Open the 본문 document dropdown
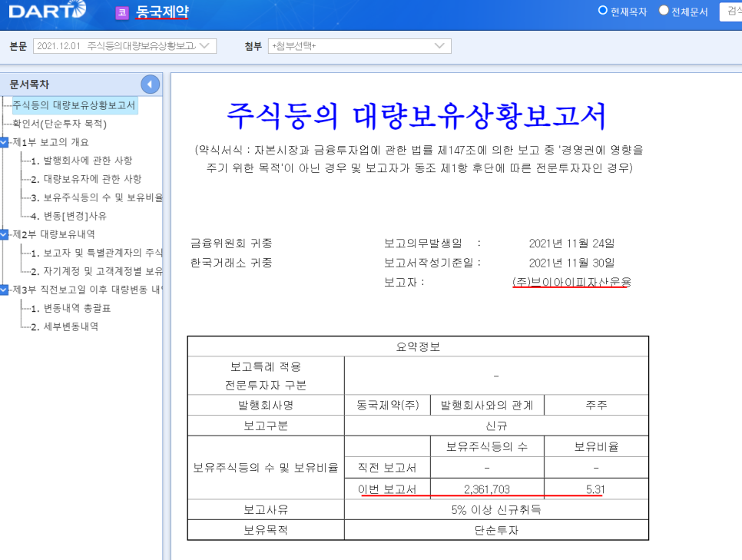742x560 pixels. point(125,46)
